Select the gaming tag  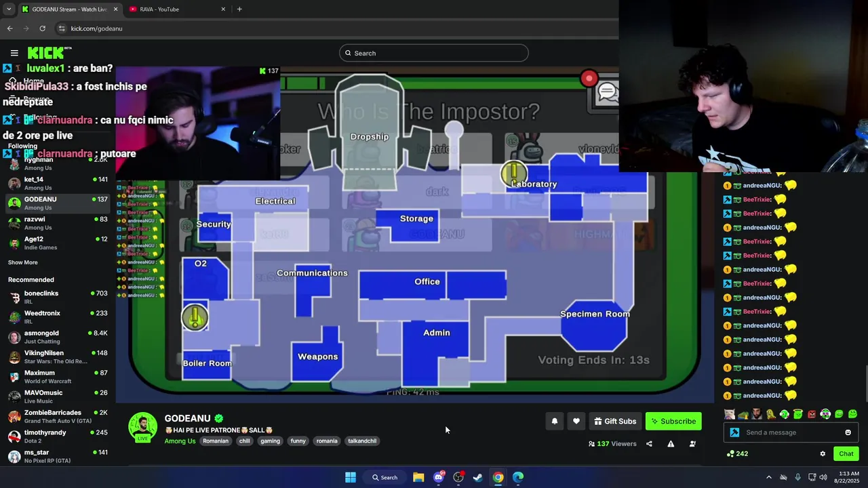pyautogui.click(x=270, y=441)
